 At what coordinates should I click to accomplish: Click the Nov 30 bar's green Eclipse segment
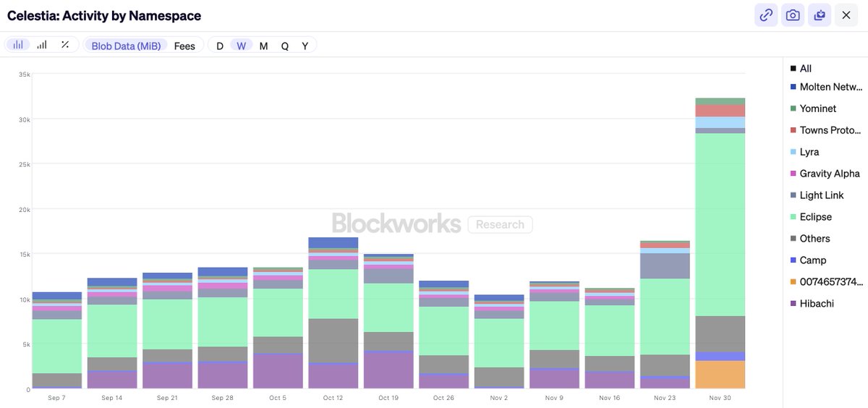tap(720, 224)
